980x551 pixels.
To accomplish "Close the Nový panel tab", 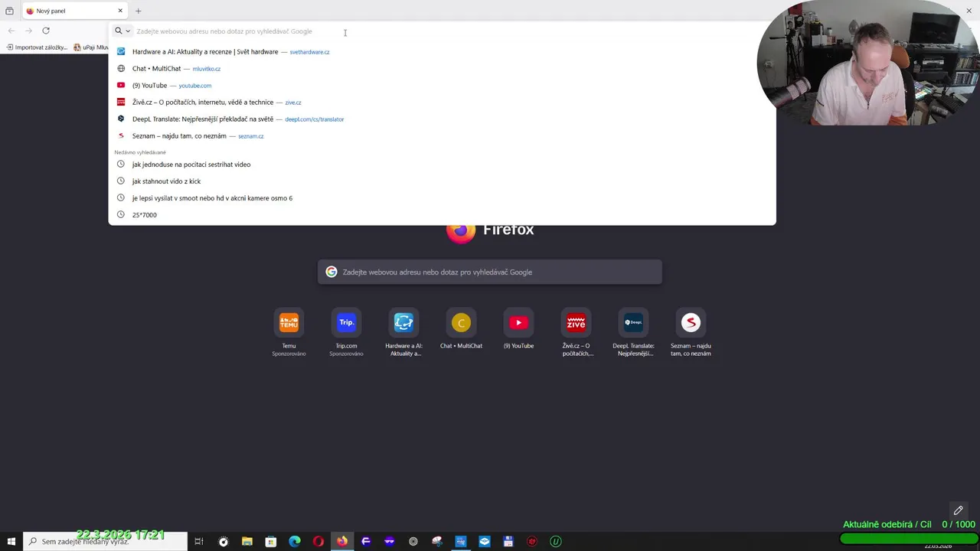I will (120, 11).
